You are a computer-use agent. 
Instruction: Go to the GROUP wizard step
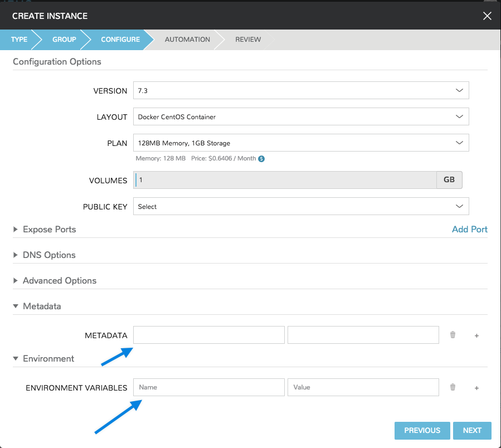click(64, 40)
